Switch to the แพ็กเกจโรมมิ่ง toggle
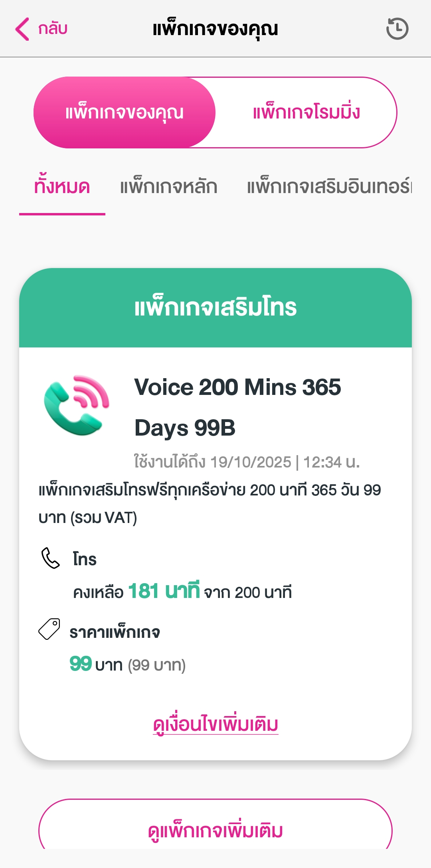Image resolution: width=431 pixels, height=868 pixels. click(306, 112)
